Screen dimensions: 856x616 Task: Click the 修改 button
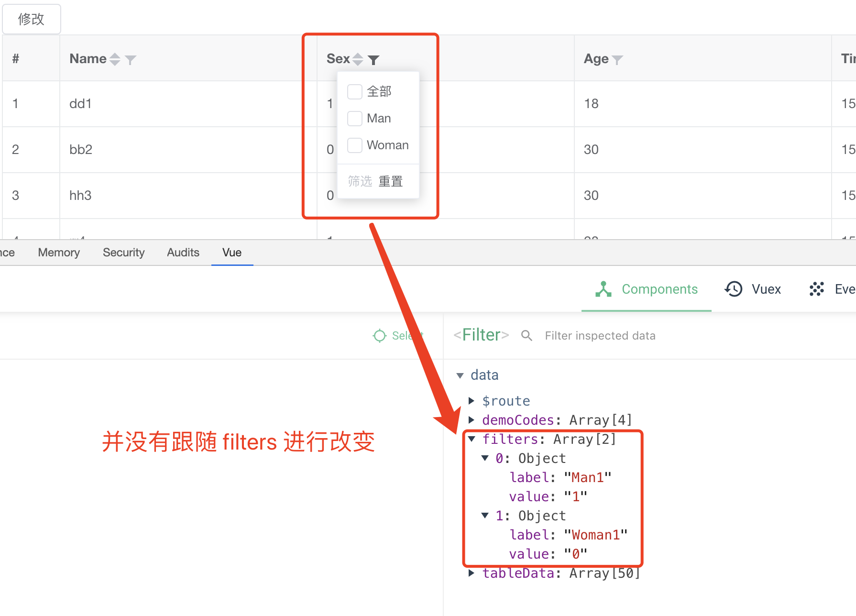tap(31, 19)
